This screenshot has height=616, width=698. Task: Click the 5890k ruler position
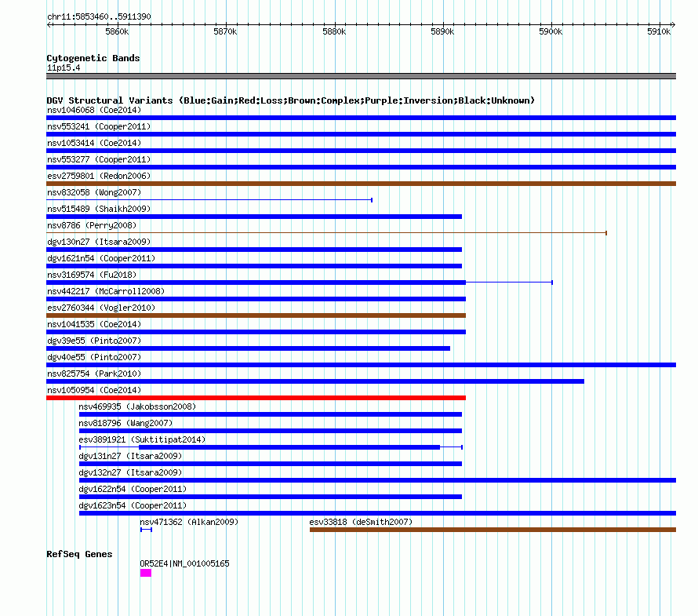[x=442, y=31]
